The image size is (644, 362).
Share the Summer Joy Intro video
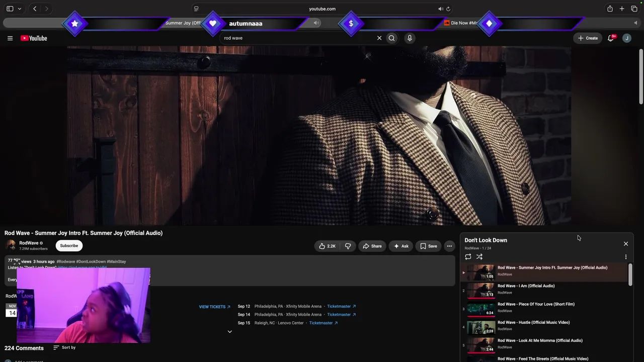[372, 246]
